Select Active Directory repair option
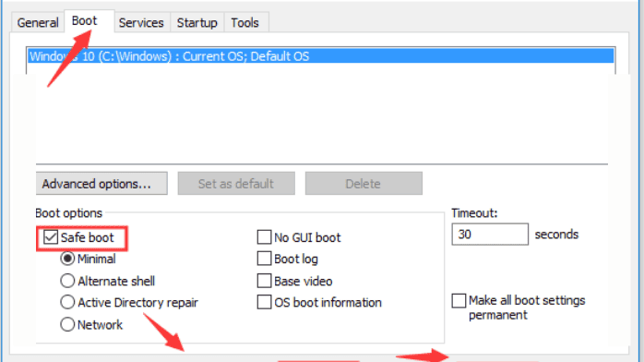This screenshot has width=644, height=362. coord(67,302)
